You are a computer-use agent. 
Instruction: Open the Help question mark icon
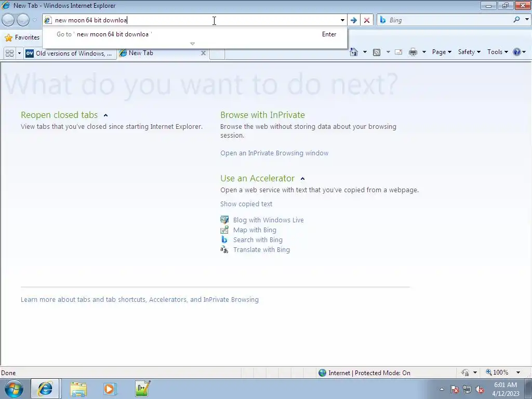(517, 52)
